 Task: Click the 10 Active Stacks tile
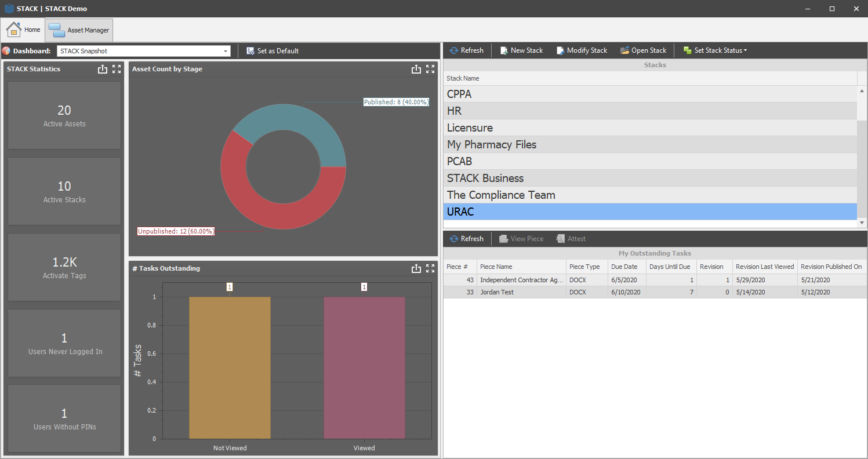pos(64,191)
